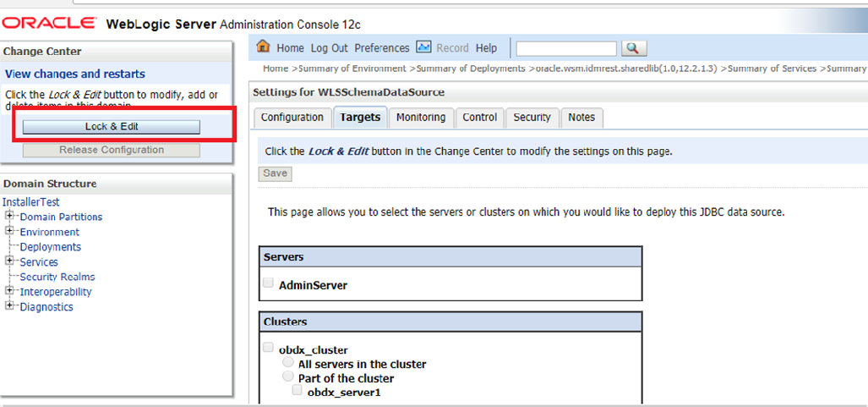Click the Home toolbar link
Viewport: 868px width, 407px height.
pyautogui.click(x=290, y=48)
